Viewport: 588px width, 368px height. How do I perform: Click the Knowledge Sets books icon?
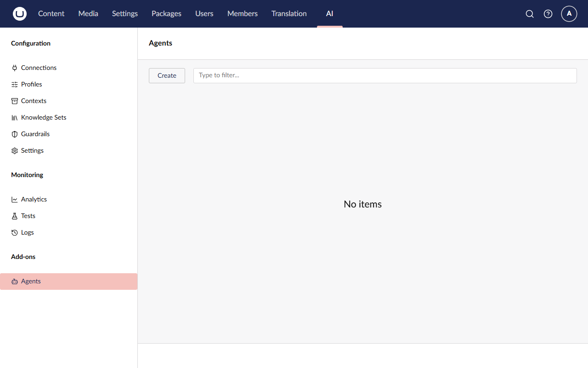(15, 117)
